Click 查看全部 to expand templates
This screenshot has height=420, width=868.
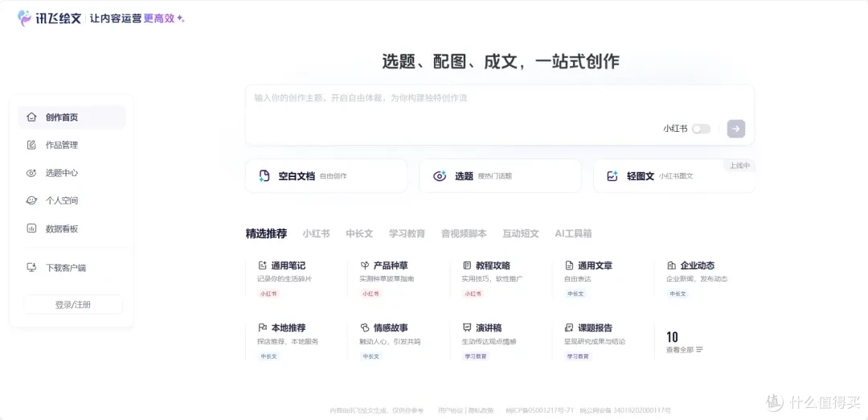pos(680,350)
